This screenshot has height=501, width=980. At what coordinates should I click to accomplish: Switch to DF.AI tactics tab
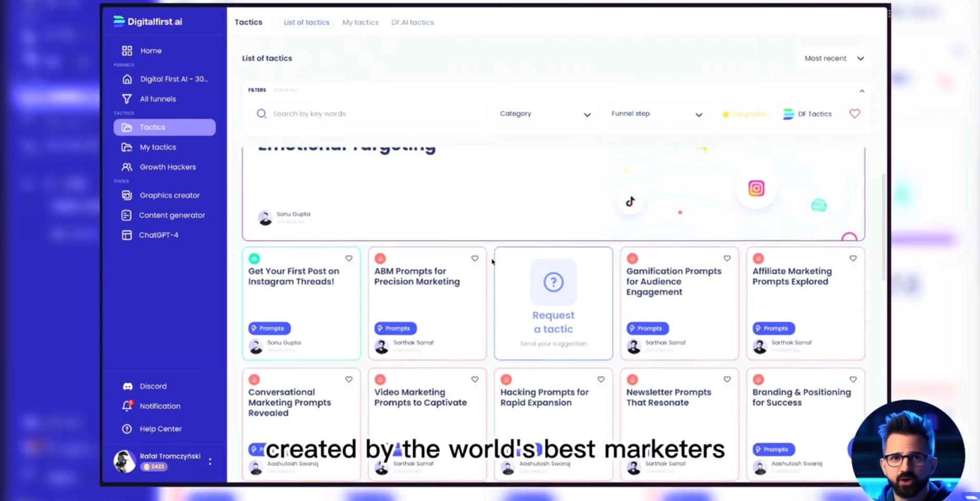(412, 22)
